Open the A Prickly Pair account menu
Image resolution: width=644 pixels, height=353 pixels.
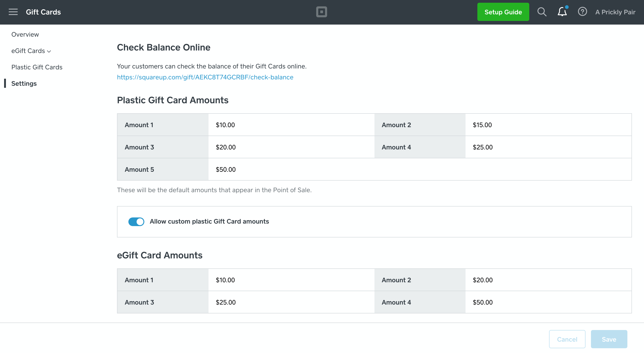point(615,12)
